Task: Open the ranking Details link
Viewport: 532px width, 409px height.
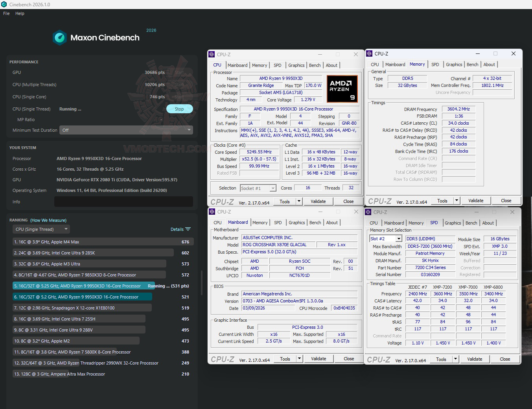Action: point(177,229)
